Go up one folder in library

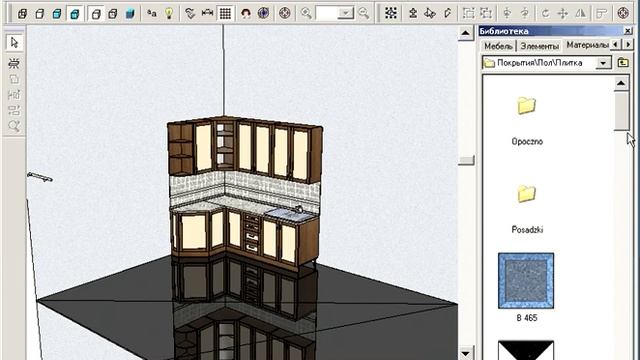click(x=623, y=63)
